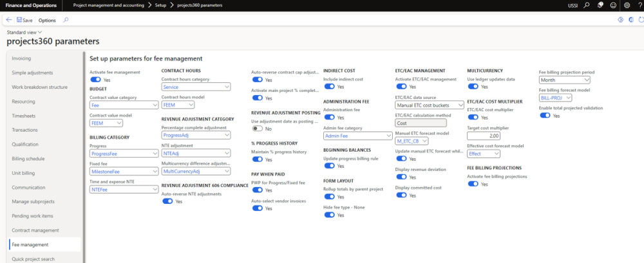Select the Fee management tab
The image size is (644, 263).
(45, 244)
